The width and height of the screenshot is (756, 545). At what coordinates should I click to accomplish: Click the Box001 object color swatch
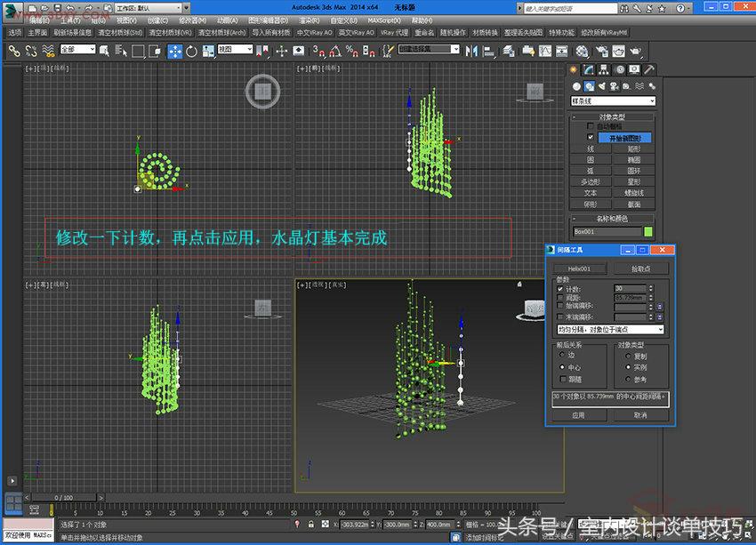[647, 229]
